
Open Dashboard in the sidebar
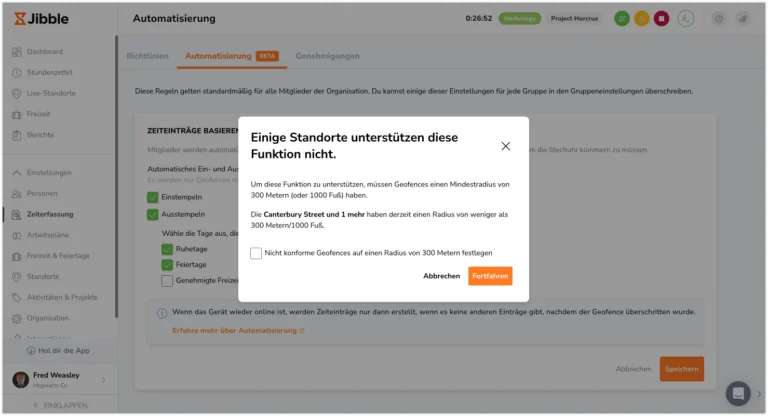[x=44, y=51]
